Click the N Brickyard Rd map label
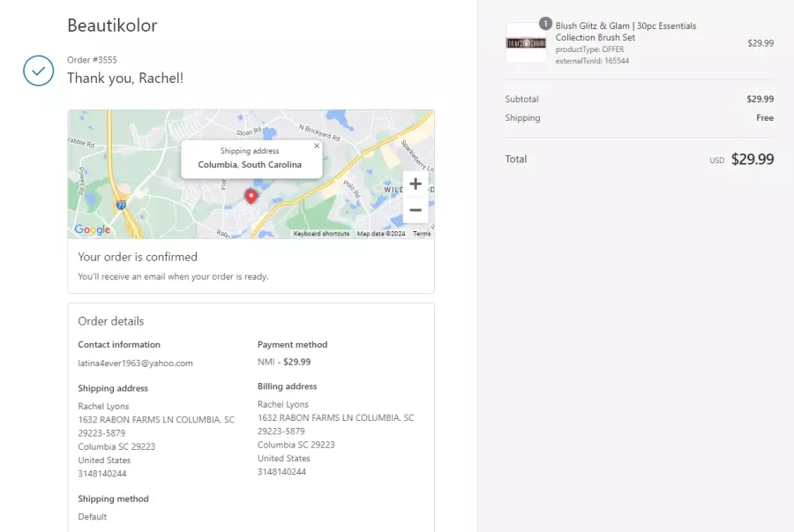 [319, 132]
